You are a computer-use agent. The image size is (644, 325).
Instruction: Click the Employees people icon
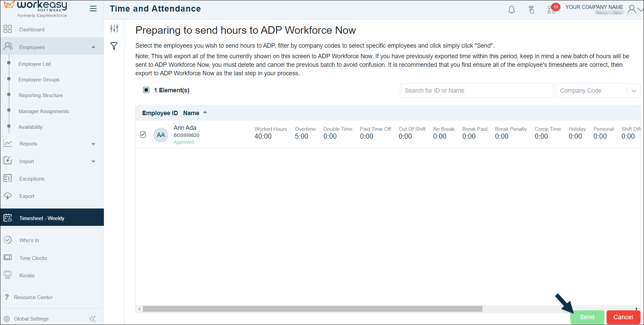pyautogui.click(x=8, y=47)
